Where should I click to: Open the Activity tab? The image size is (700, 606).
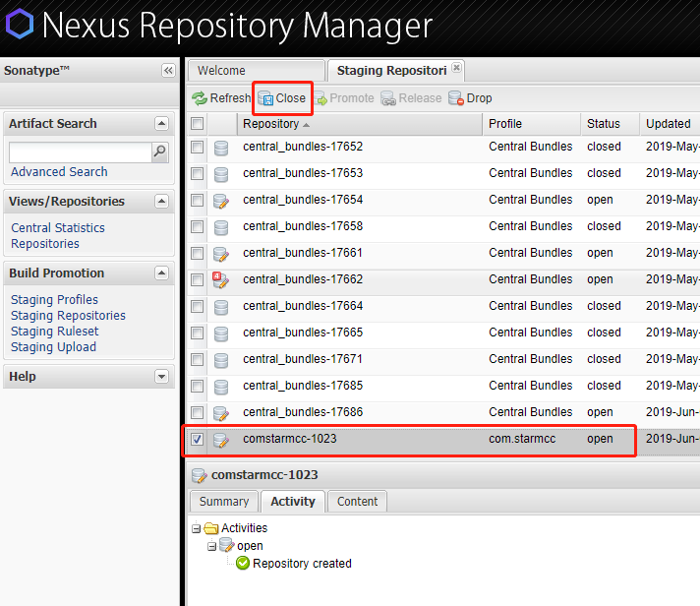pyautogui.click(x=293, y=502)
